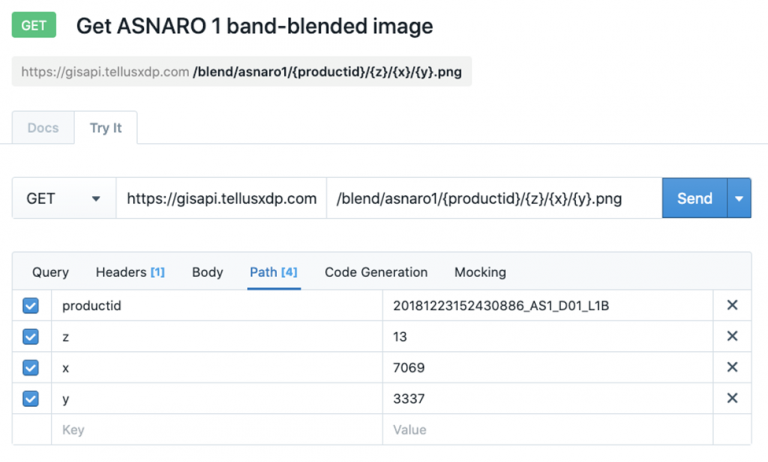This screenshot has height=462, width=768.
Task: Switch to the Docs tab
Action: click(x=43, y=128)
